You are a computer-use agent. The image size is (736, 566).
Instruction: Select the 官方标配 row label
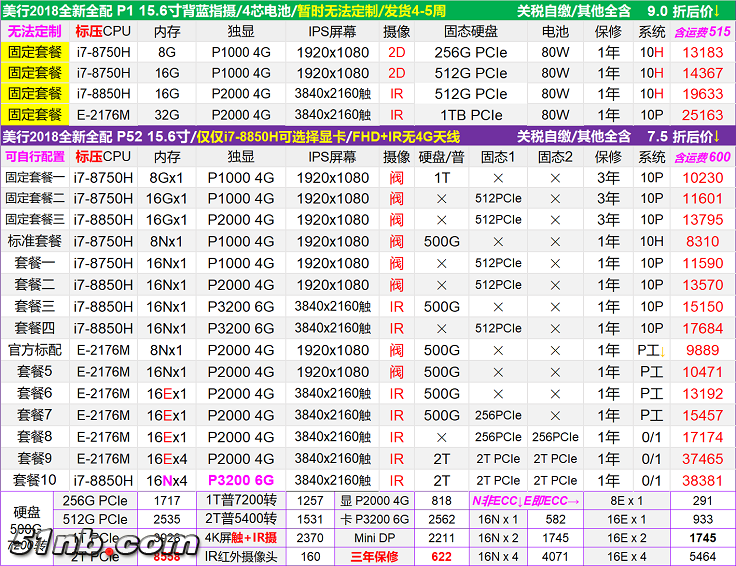[35, 350]
